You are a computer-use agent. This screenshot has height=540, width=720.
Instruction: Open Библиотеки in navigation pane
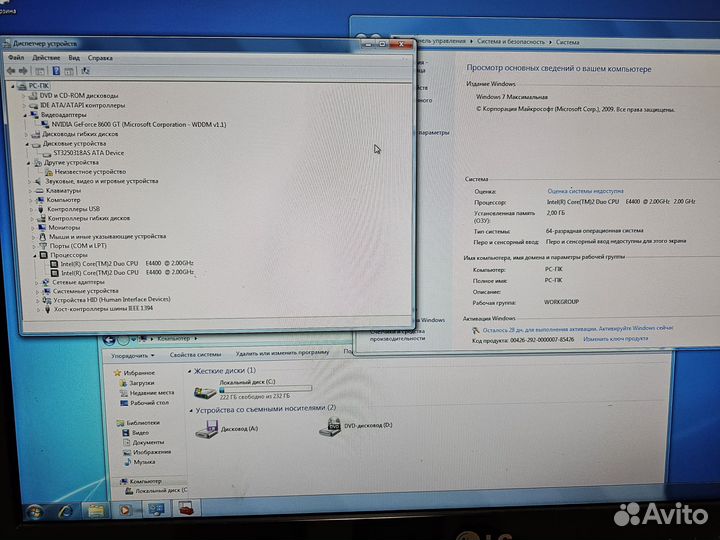pos(143,422)
